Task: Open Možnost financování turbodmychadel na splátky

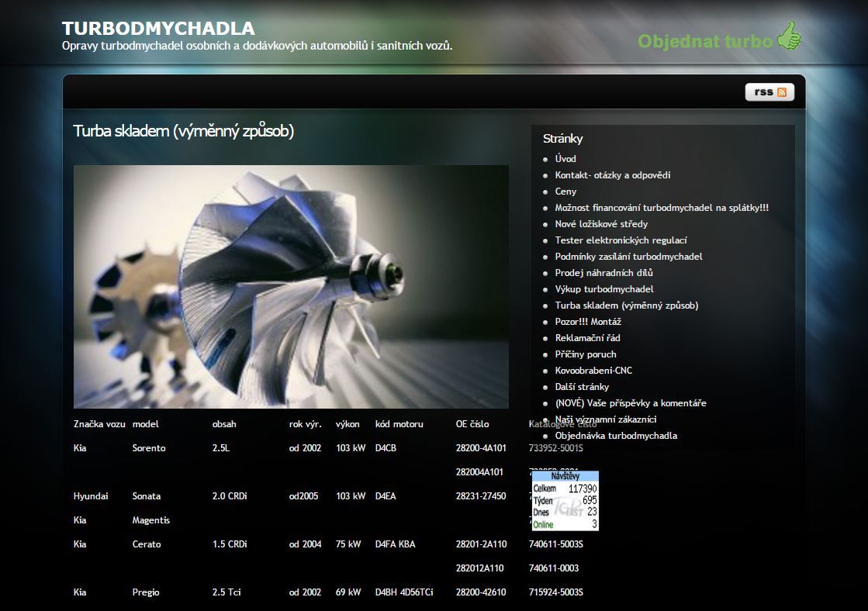Action: (662, 208)
